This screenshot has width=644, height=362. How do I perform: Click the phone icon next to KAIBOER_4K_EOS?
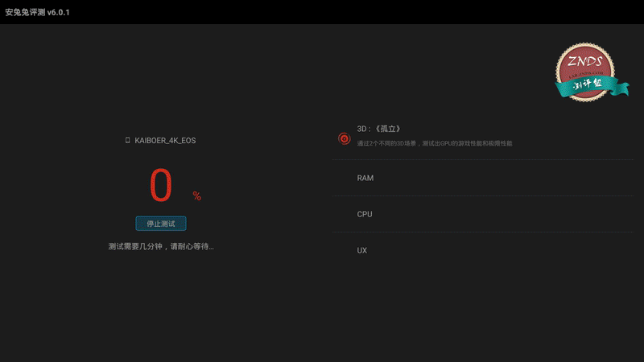coord(127,140)
